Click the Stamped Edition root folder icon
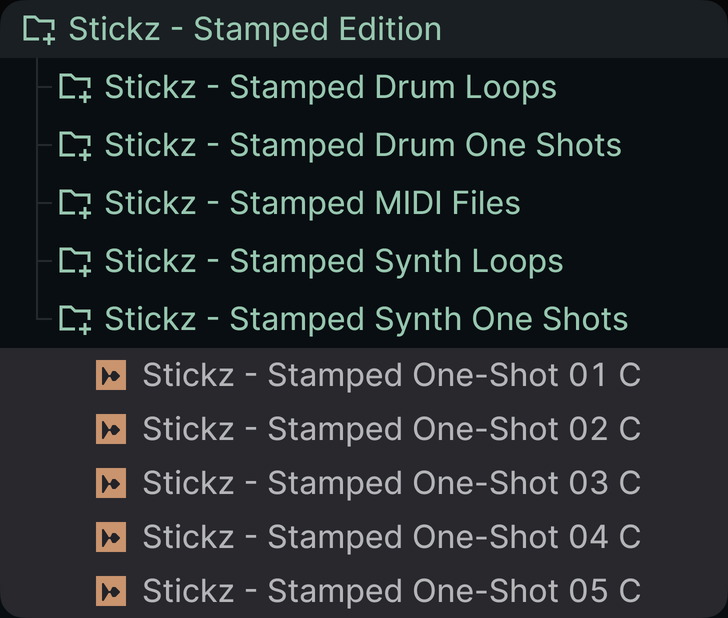This screenshot has height=618, width=728. click(x=39, y=30)
